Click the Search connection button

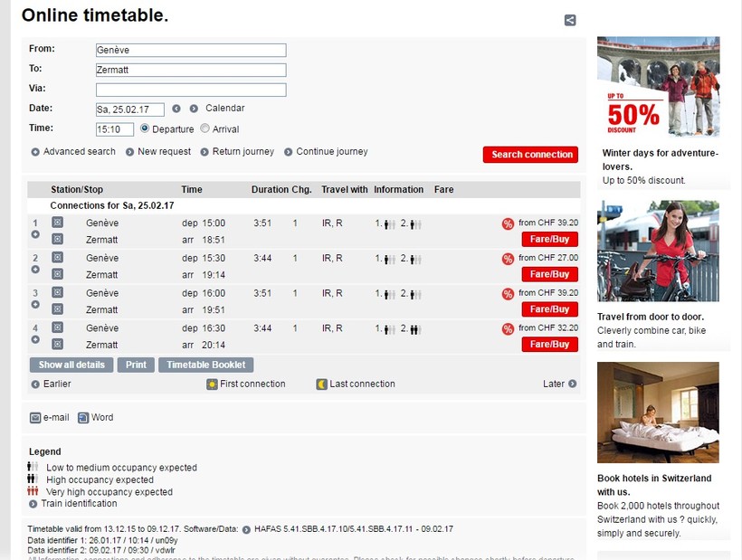[530, 155]
